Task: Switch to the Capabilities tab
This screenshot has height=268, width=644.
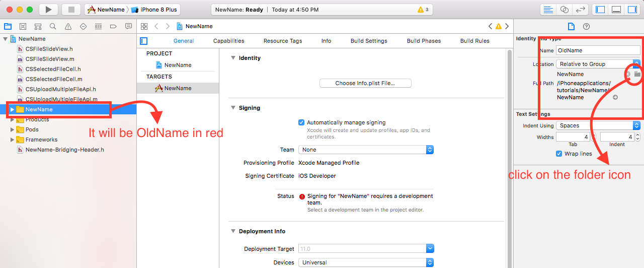Action: (x=229, y=41)
